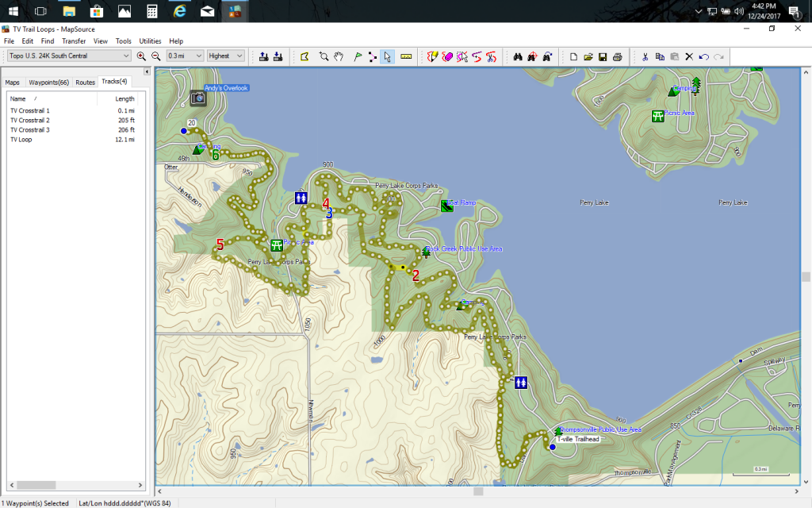The image size is (812, 508).
Task: Open the View menu
Action: 101,41
